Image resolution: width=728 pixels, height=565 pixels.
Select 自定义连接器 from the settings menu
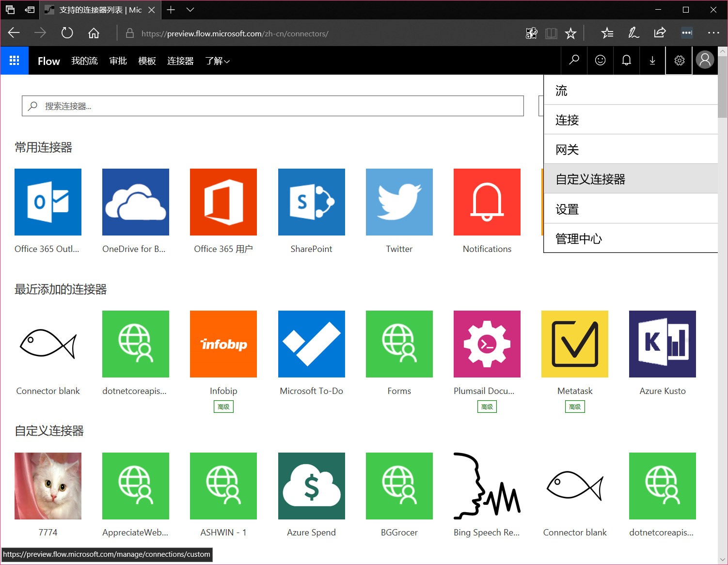[x=590, y=178]
